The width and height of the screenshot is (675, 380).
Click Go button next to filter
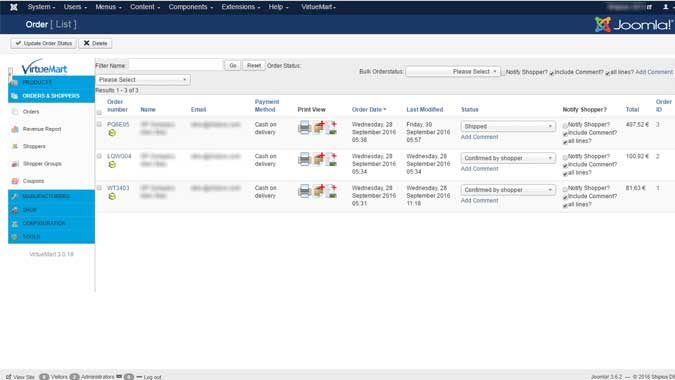(x=232, y=65)
